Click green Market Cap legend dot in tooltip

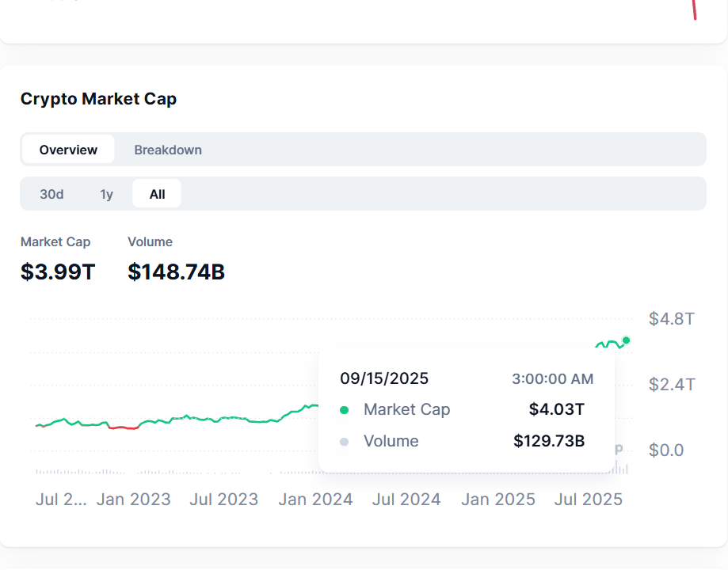(344, 410)
